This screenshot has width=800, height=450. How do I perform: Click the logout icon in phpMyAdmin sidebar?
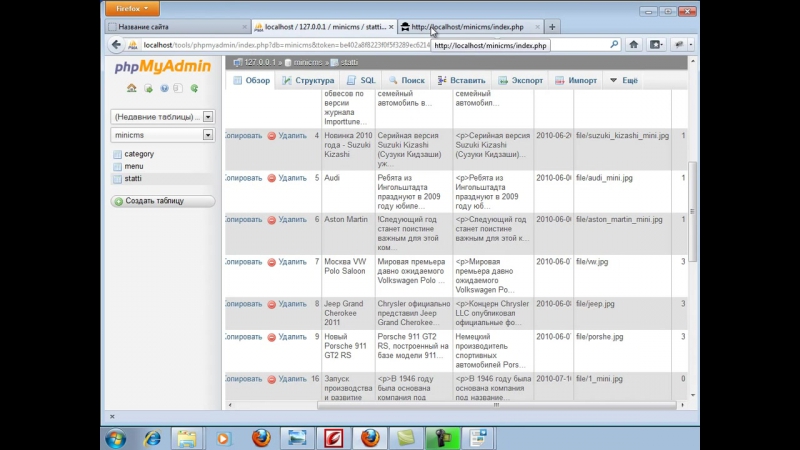click(x=148, y=89)
